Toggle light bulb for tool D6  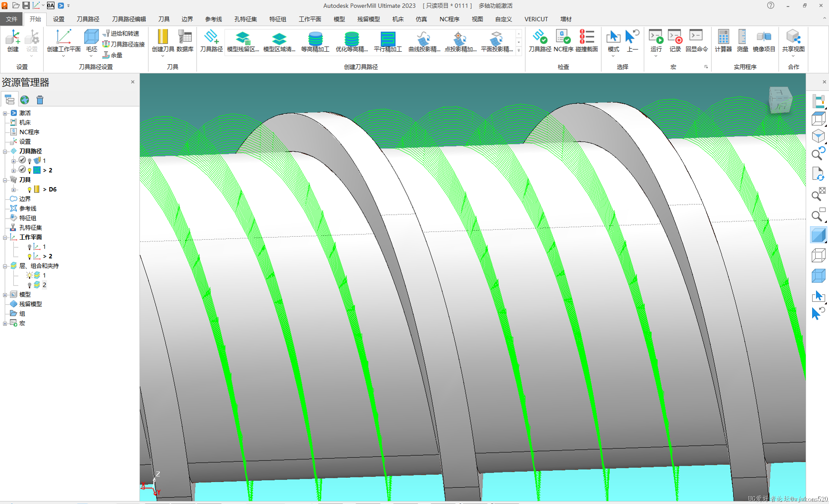pos(29,189)
